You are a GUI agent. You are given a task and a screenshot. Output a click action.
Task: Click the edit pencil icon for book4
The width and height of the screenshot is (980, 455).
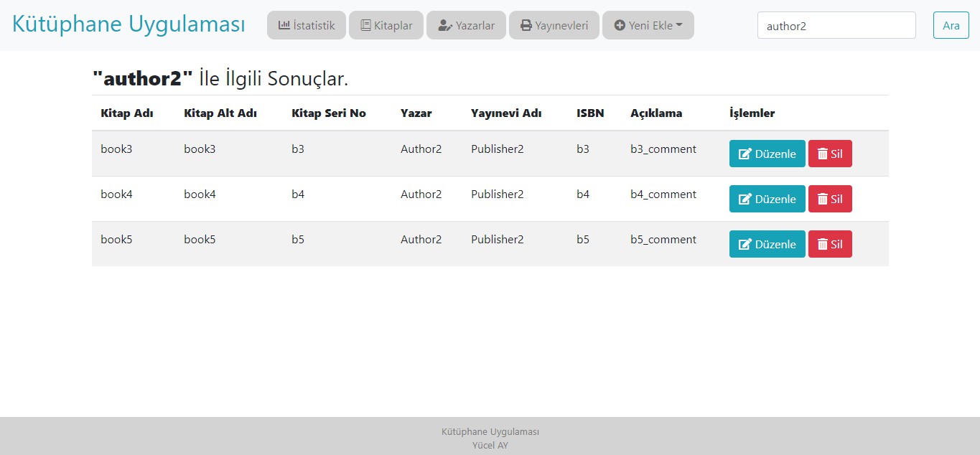[745, 200]
